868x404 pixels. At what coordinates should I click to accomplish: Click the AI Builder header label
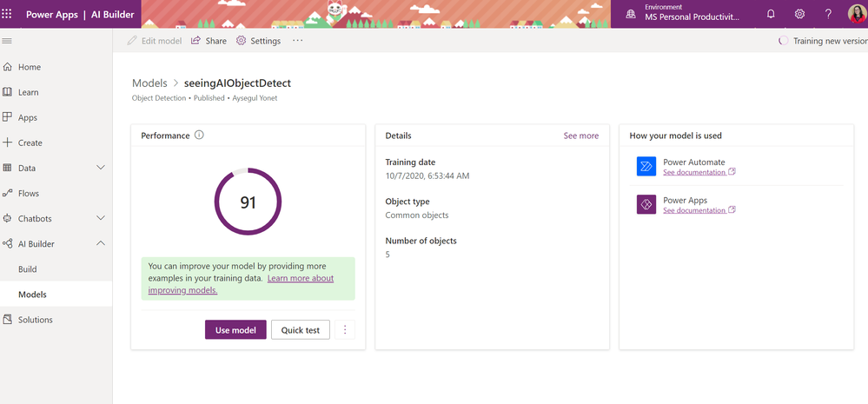(112, 15)
